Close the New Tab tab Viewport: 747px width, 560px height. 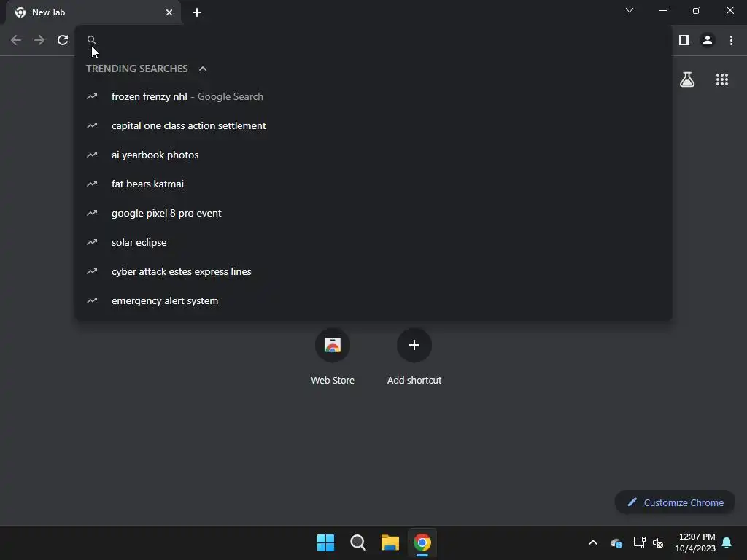pos(169,12)
